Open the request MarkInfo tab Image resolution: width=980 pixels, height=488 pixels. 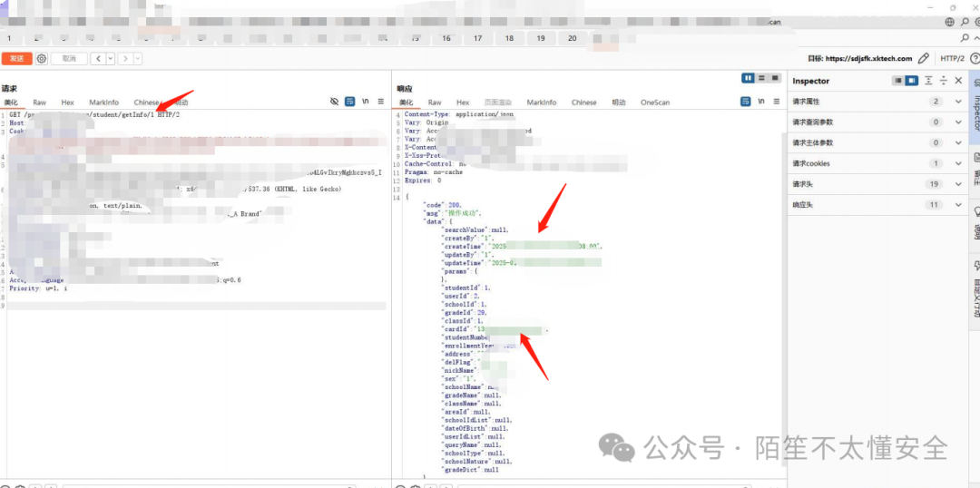point(103,102)
